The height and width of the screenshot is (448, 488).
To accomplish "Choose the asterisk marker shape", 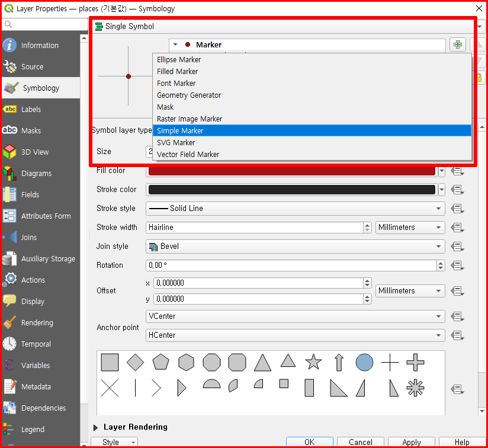I will [415, 388].
